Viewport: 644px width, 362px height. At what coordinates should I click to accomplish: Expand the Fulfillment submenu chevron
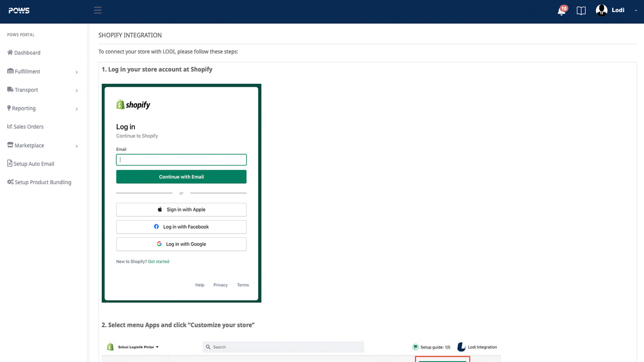(x=76, y=72)
